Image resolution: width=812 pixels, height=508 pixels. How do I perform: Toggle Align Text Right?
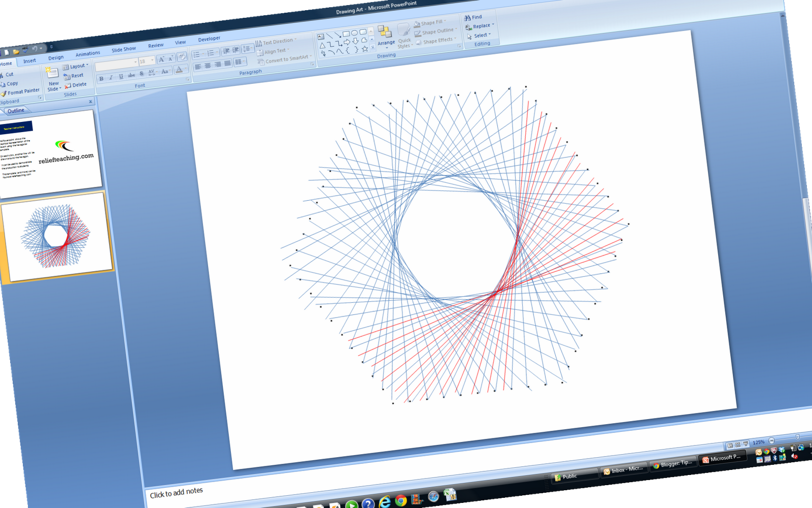coord(218,65)
